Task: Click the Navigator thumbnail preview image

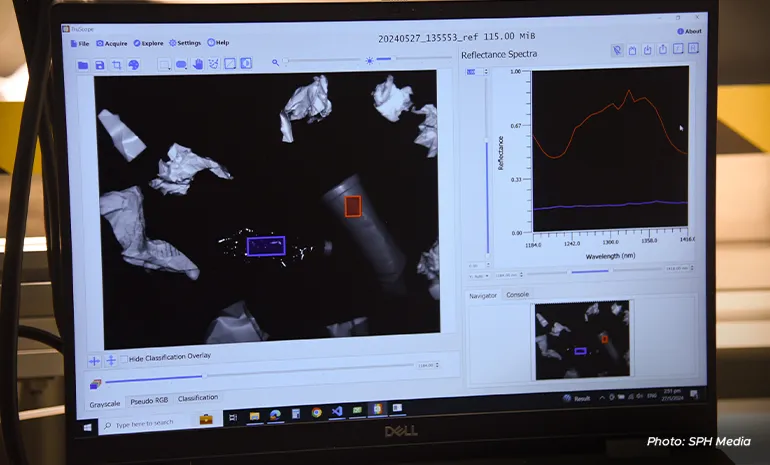Action: 582,340
